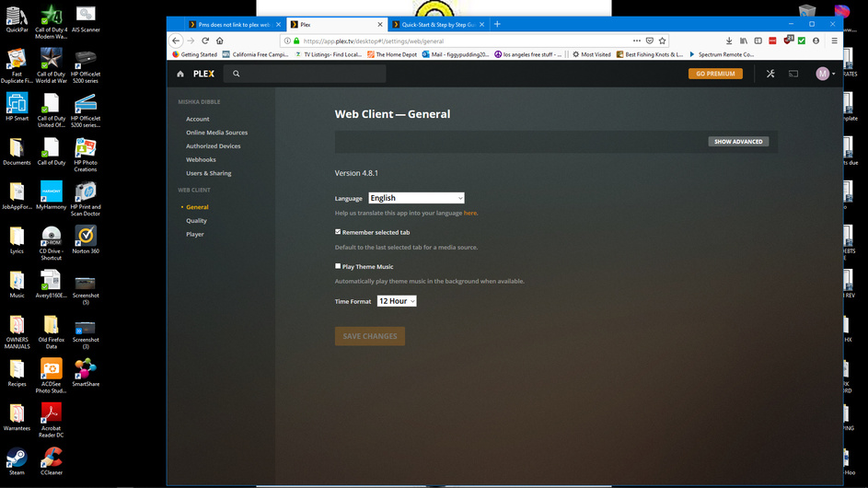Click the green checkmark extension icon
The image size is (868, 488).
(x=802, y=41)
